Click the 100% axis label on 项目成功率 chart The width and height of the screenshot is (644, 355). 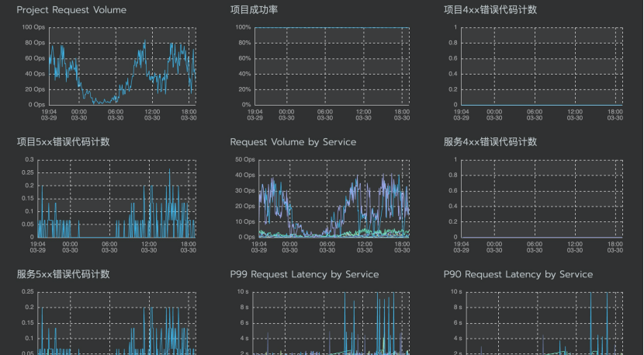pos(243,27)
